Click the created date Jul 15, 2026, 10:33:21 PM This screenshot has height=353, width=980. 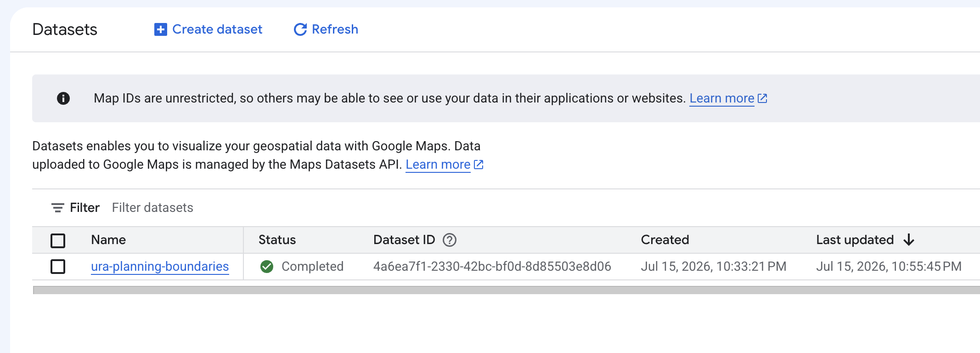pos(714,267)
